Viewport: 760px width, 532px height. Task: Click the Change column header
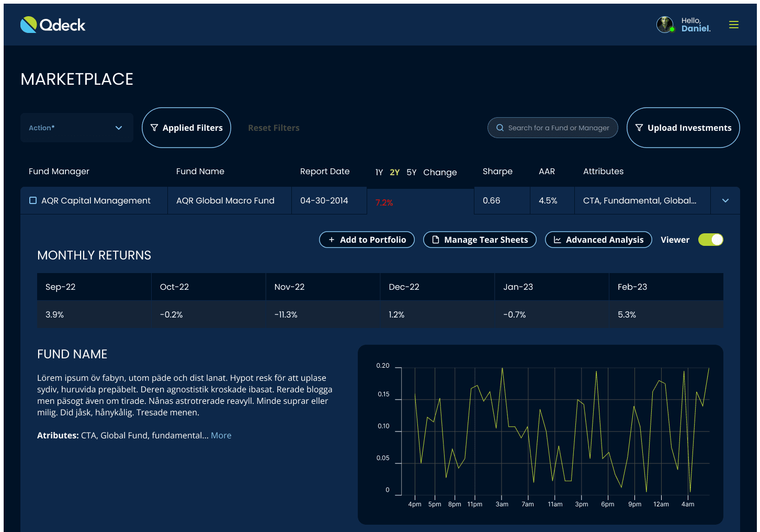click(x=440, y=172)
